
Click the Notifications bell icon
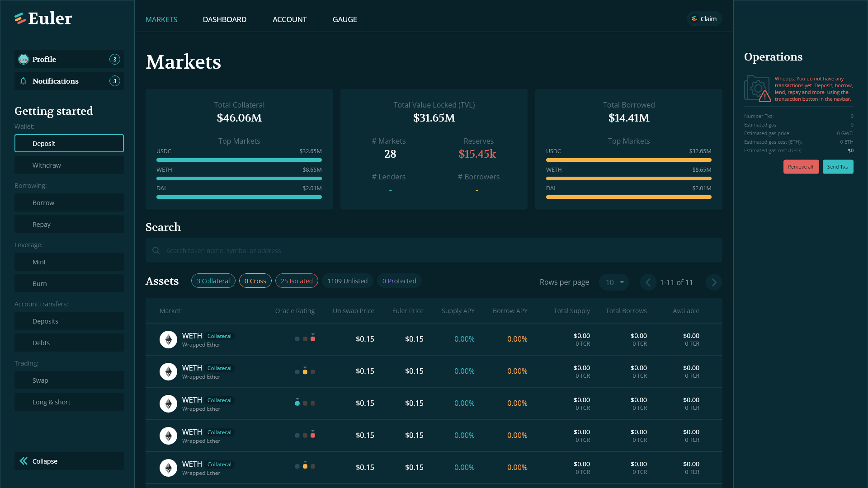click(24, 81)
